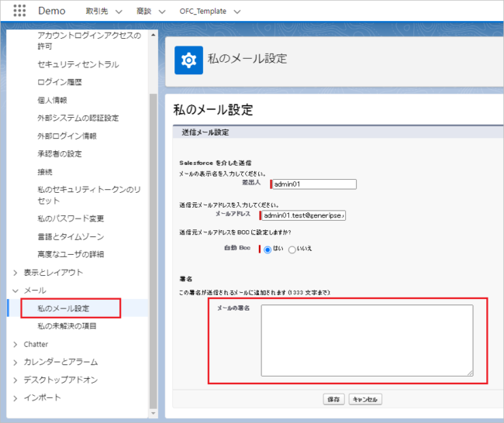Image resolution: width=504 pixels, height=423 pixels.
Task: Open 私のセキュリティトークンのリセット in the sidebar
Action: pos(89,195)
